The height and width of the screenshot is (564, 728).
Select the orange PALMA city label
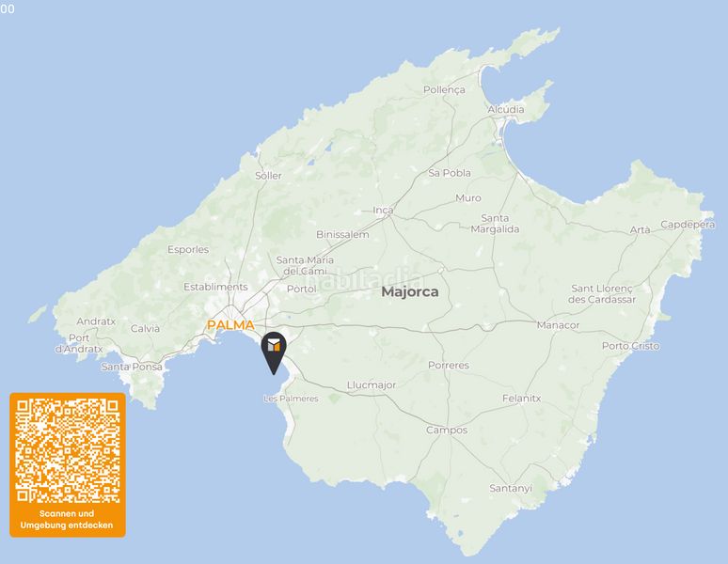point(230,325)
